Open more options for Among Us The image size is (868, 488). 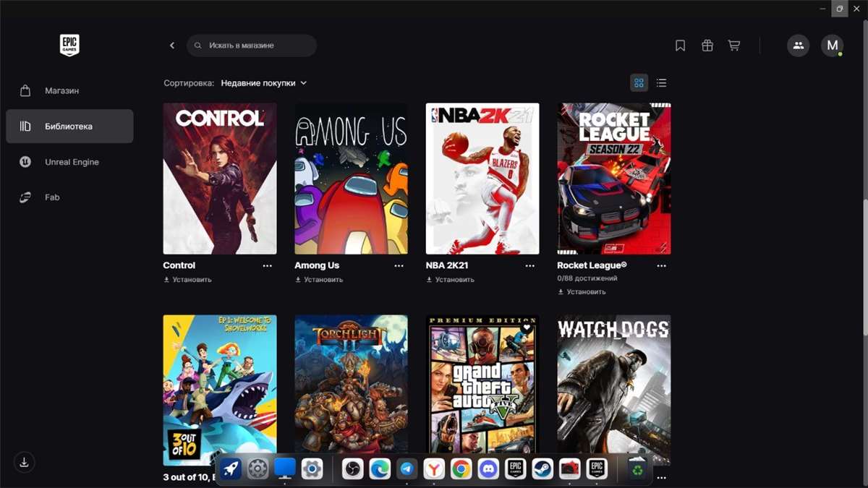(399, 266)
